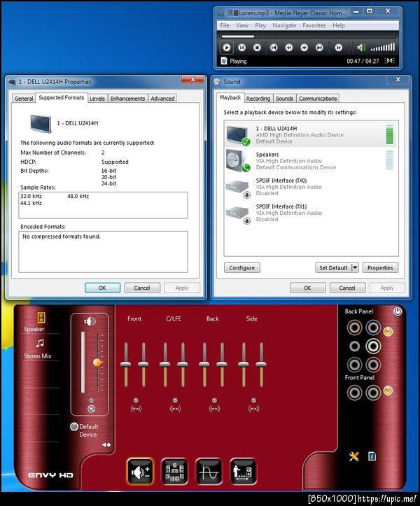The image size is (420, 506).
Task: Adjust Side right channel slider
Action: (261, 365)
